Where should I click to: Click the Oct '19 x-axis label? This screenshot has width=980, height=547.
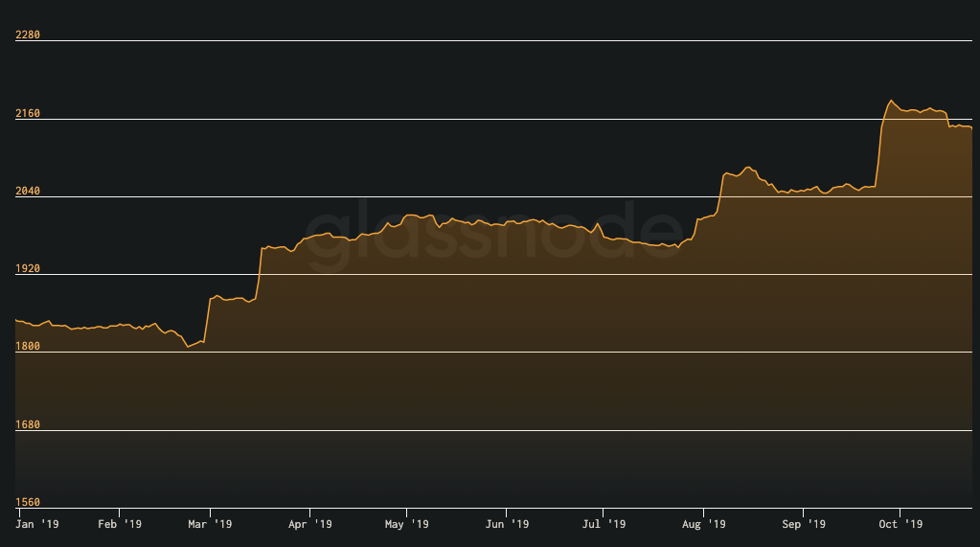(900, 524)
